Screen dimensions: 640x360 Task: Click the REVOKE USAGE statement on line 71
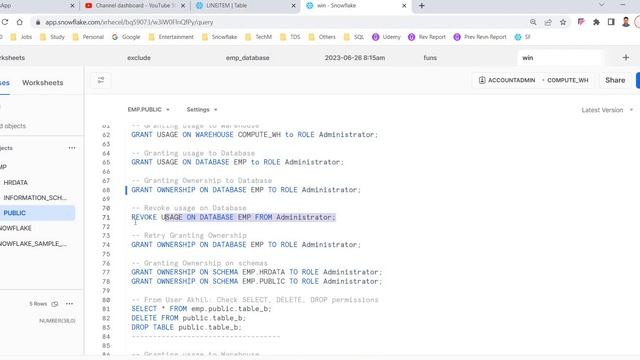click(x=233, y=218)
